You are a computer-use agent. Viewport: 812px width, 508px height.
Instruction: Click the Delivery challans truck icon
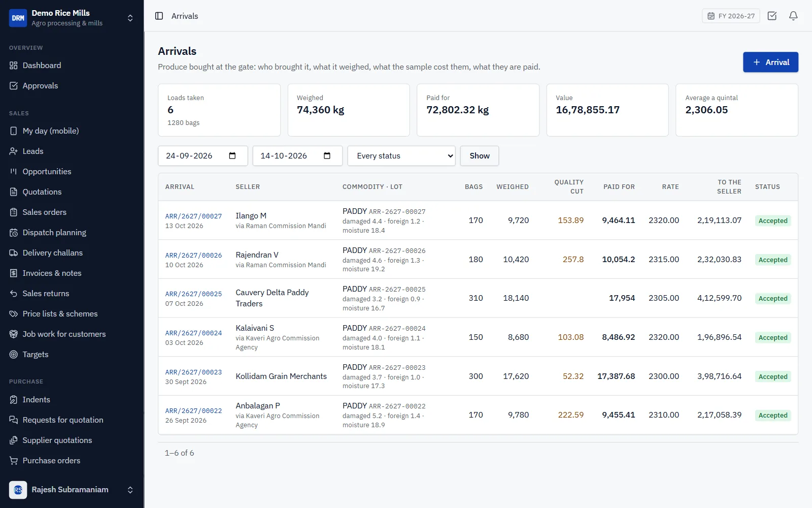pos(14,253)
